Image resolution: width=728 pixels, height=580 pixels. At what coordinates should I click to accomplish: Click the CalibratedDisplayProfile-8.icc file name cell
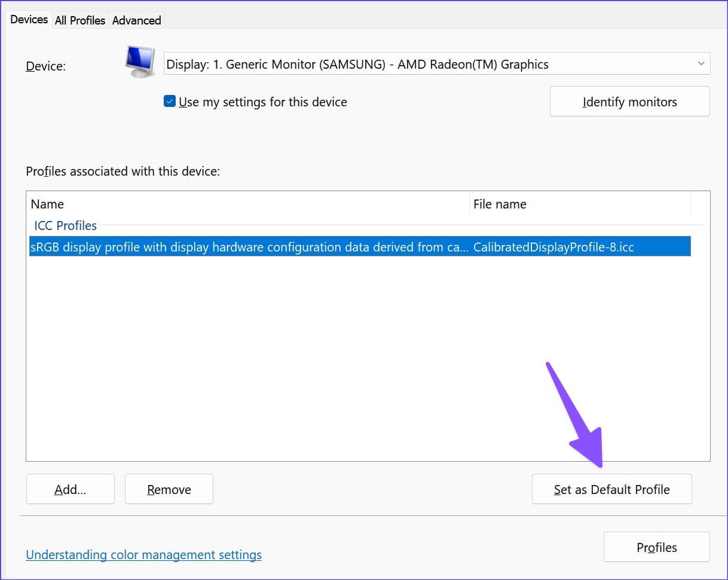point(553,247)
